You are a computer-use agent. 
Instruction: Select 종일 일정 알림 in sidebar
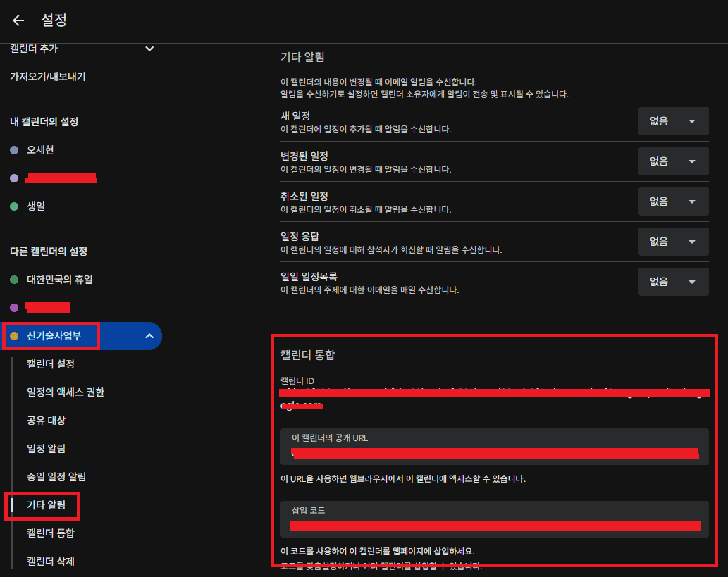point(56,477)
